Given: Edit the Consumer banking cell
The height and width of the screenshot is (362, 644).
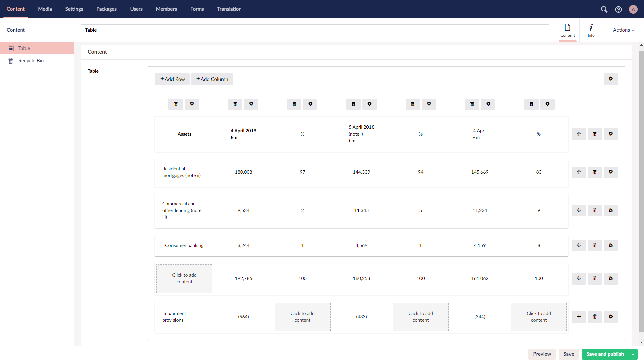Looking at the screenshot, I should (184, 245).
